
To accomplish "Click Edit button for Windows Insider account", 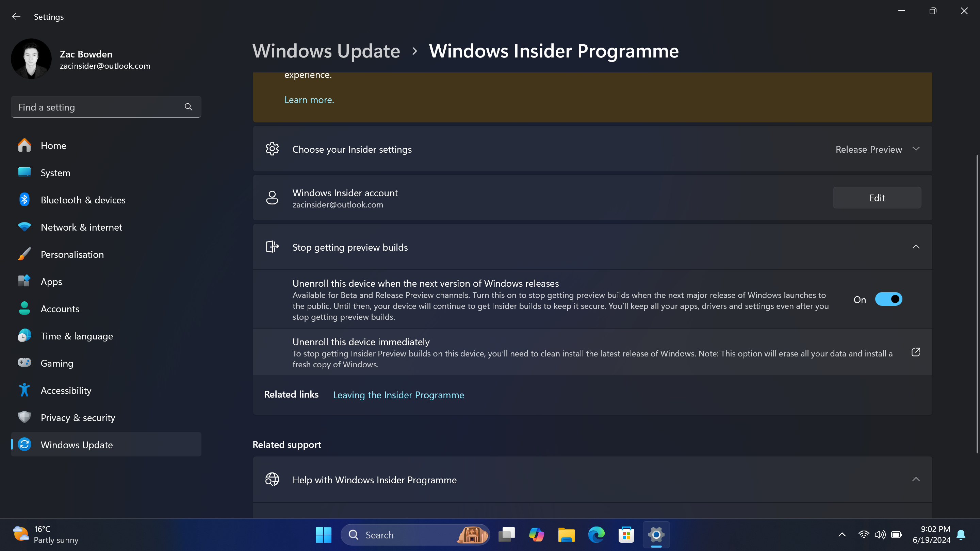I will click(877, 197).
